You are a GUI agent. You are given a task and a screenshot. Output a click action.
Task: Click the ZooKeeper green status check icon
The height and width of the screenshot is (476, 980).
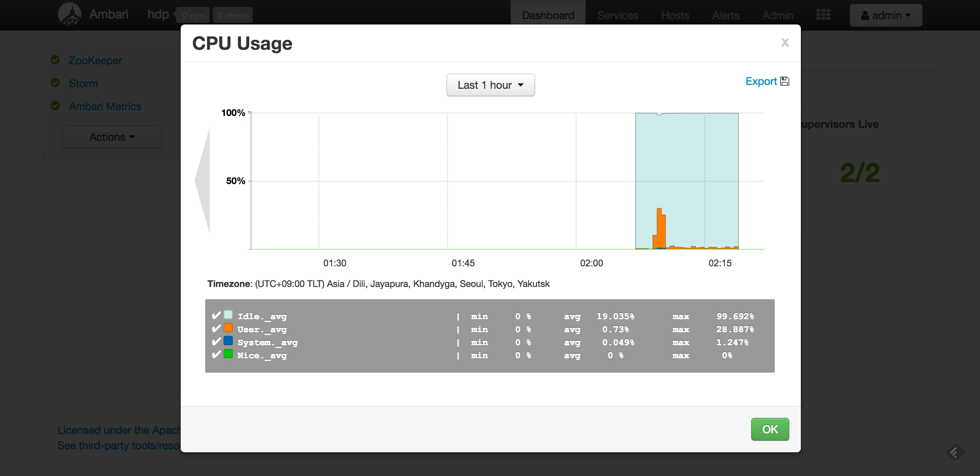(x=55, y=60)
